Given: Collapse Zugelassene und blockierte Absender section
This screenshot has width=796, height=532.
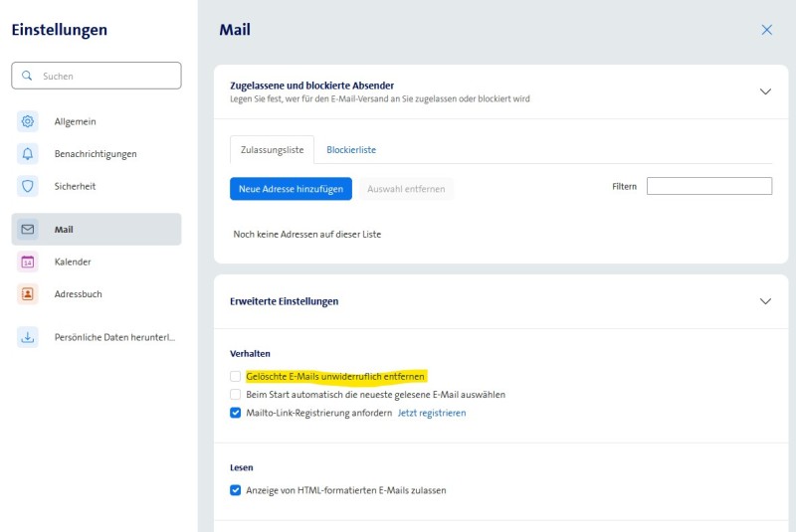Looking at the screenshot, I should pyautogui.click(x=765, y=91).
